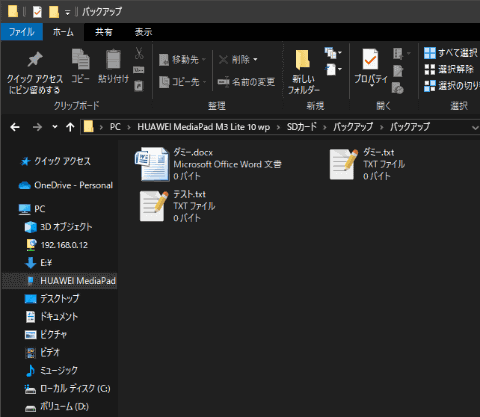Click the 新しいフォルダー icon
480x417 pixels.
(x=303, y=60)
